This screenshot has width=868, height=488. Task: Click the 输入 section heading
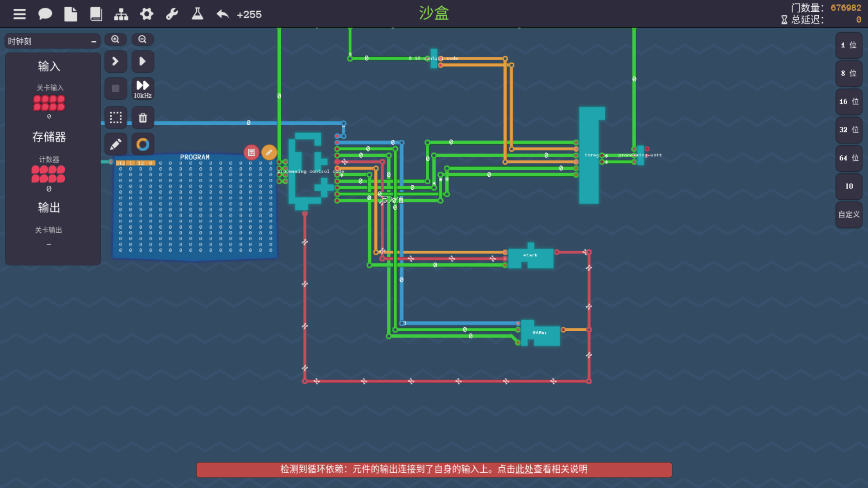point(49,66)
